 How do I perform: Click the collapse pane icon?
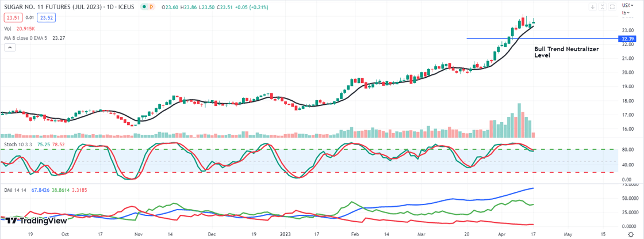(x=603, y=7)
